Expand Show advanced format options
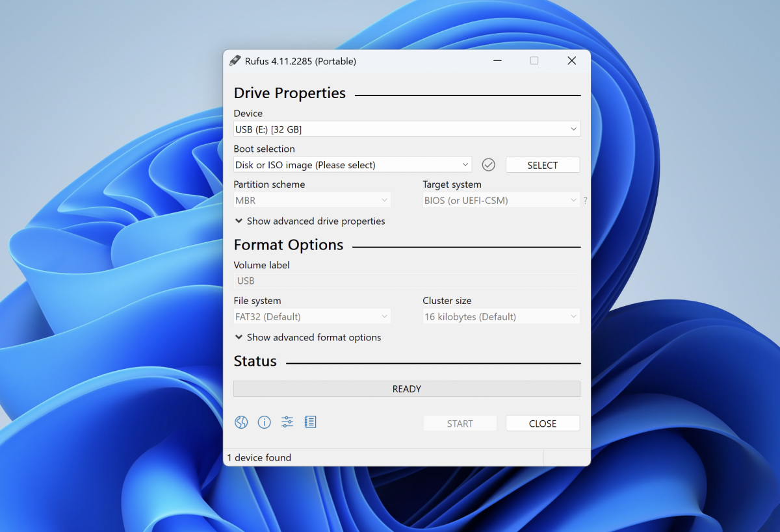The image size is (780, 532). coord(308,338)
